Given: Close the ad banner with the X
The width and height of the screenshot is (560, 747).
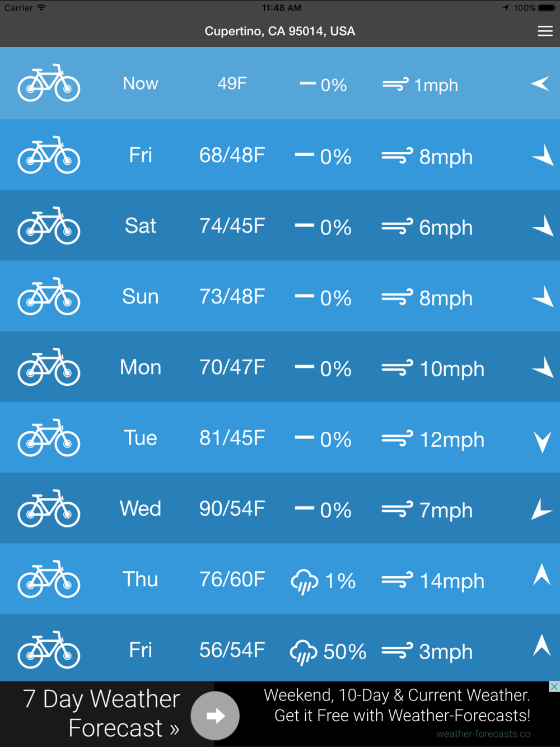Looking at the screenshot, I should tap(554, 687).
